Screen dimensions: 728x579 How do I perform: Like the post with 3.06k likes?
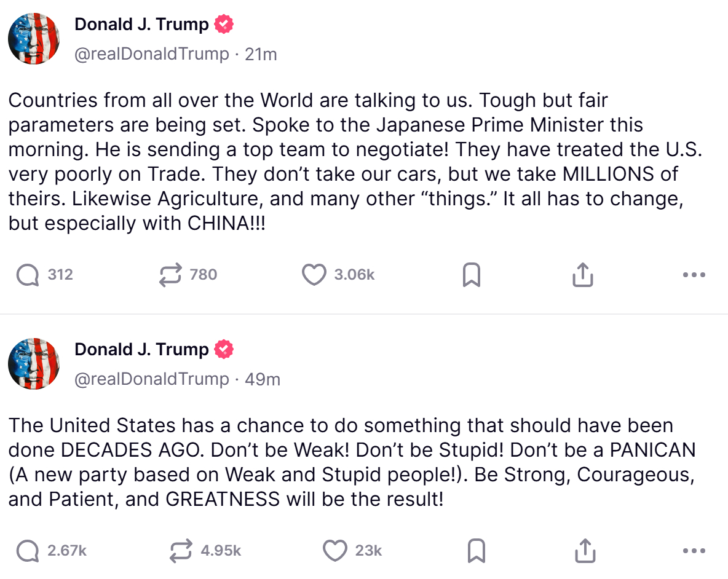pyautogui.click(x=314, y=275)
